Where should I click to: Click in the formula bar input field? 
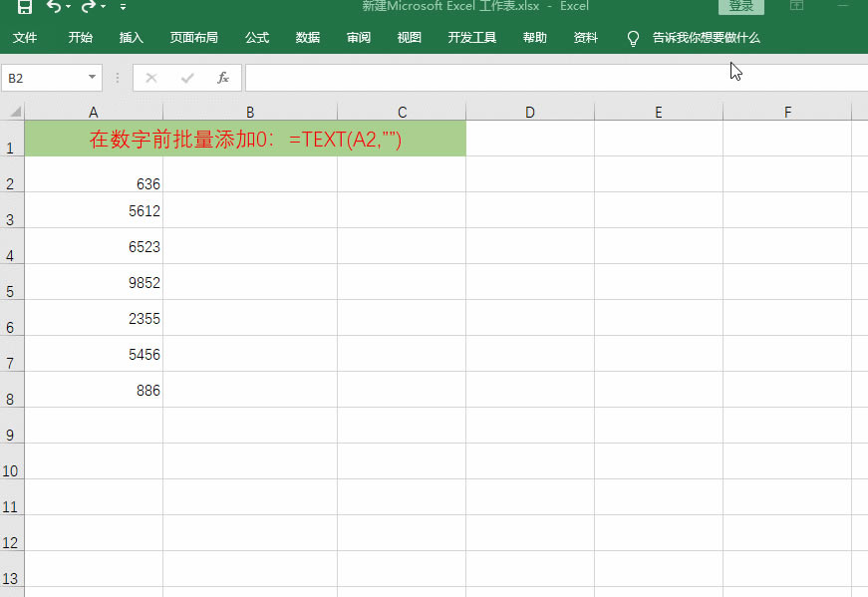point(548,78)
